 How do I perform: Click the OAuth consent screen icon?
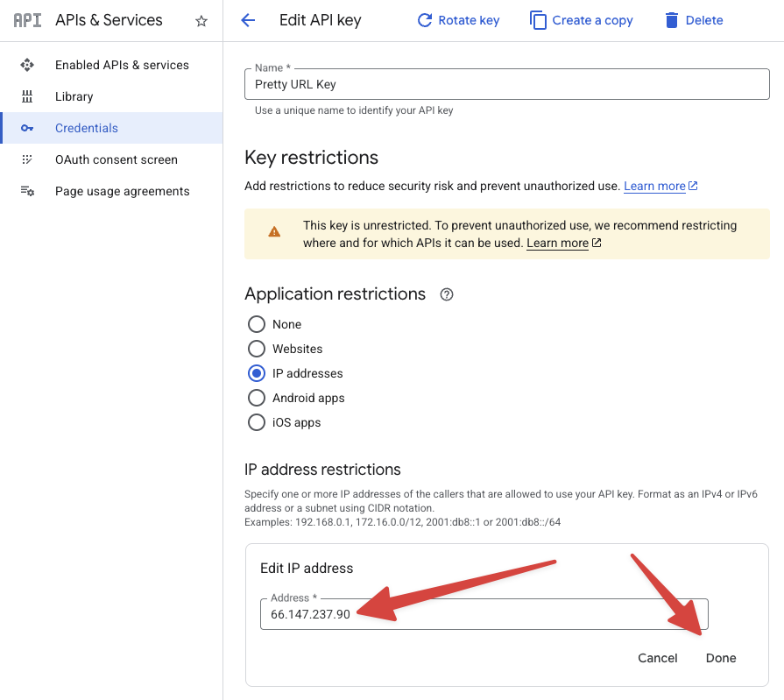click(27, 159)
